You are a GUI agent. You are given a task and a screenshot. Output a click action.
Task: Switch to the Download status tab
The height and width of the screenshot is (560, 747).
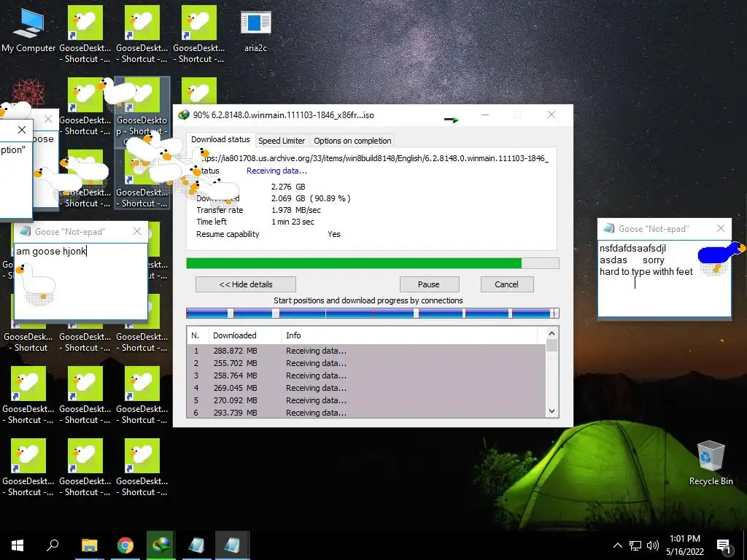tap(220, 139)
